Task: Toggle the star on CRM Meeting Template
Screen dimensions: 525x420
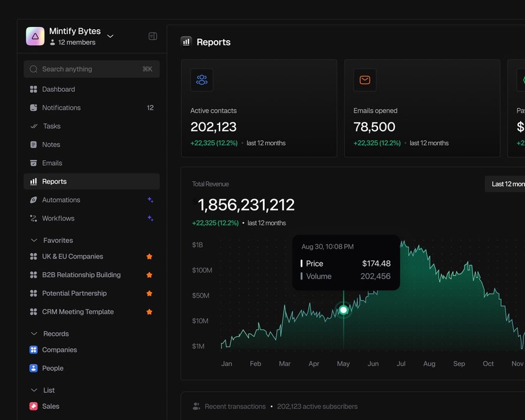Action: 149,312
